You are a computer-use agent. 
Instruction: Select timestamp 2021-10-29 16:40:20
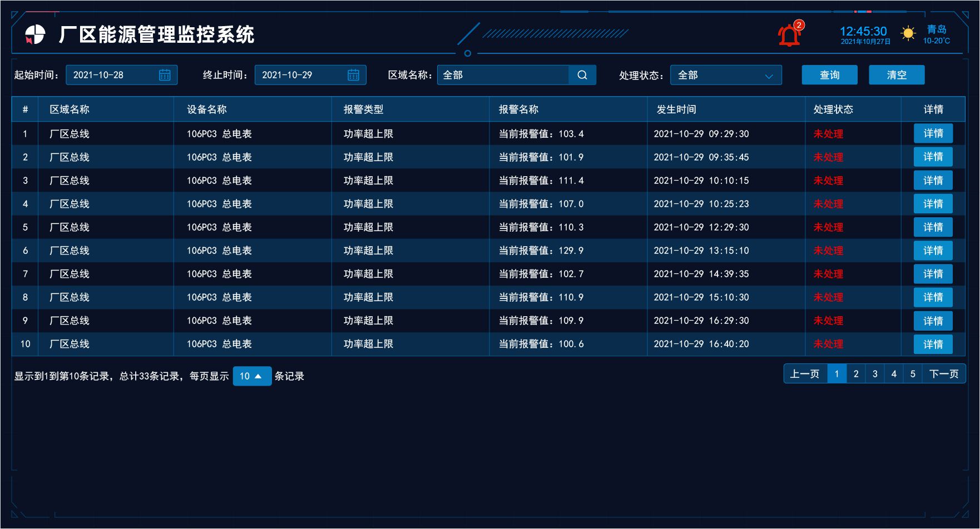701,344
